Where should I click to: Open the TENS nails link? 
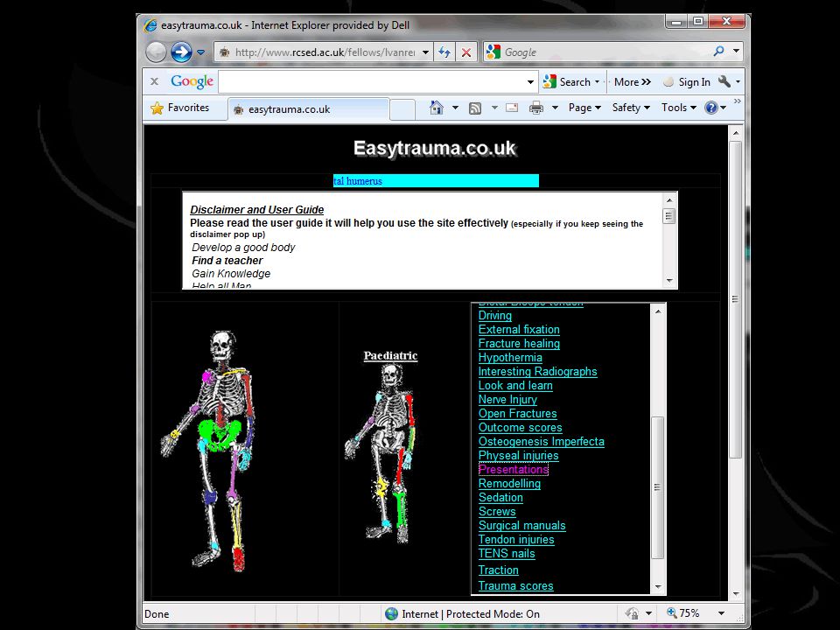[507, 553]
